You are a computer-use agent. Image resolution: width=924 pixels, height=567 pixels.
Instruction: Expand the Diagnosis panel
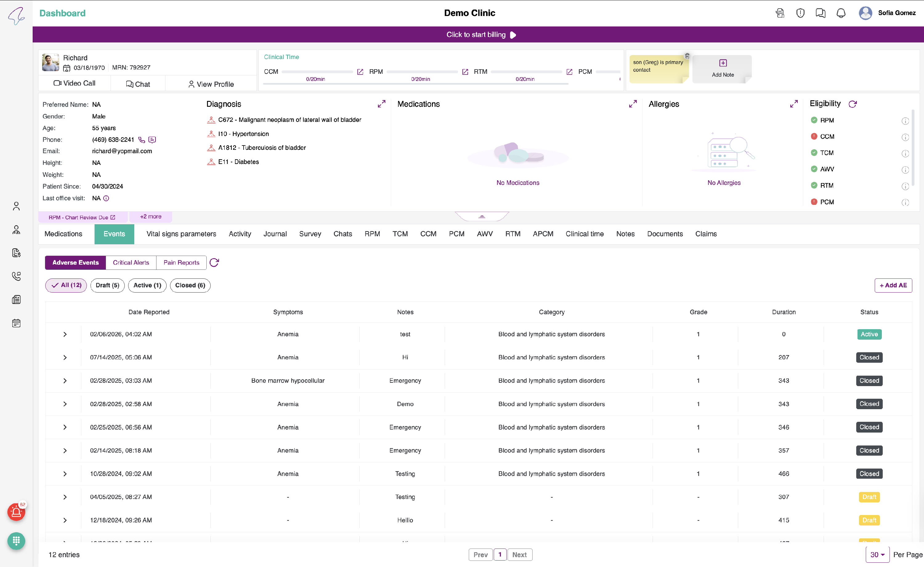click(x=381, y=104)
